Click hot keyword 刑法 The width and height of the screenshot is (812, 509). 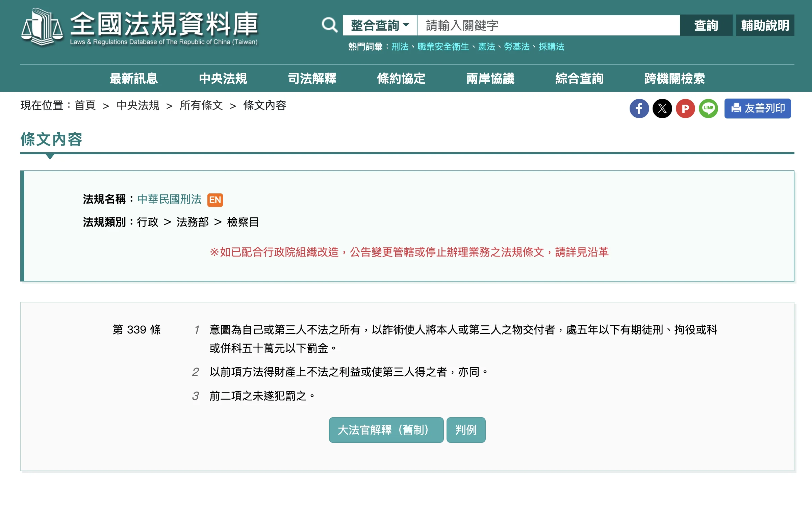point(400,47)
